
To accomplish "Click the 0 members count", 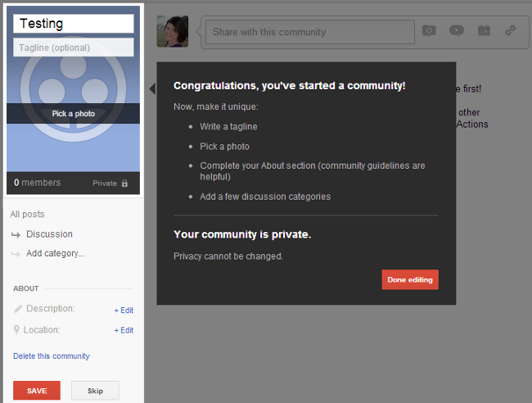I will coord(38,183).
